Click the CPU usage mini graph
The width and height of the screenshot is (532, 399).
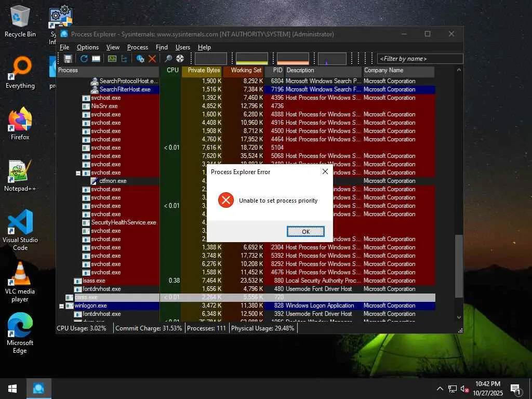pos(211,59)
